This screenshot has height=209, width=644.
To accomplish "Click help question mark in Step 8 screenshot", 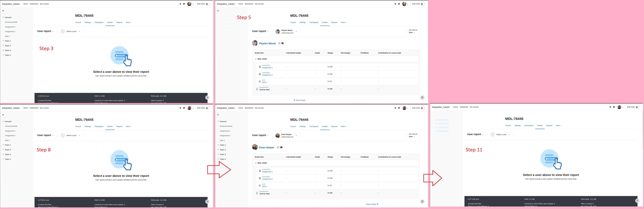I will [x=207, y=201].
